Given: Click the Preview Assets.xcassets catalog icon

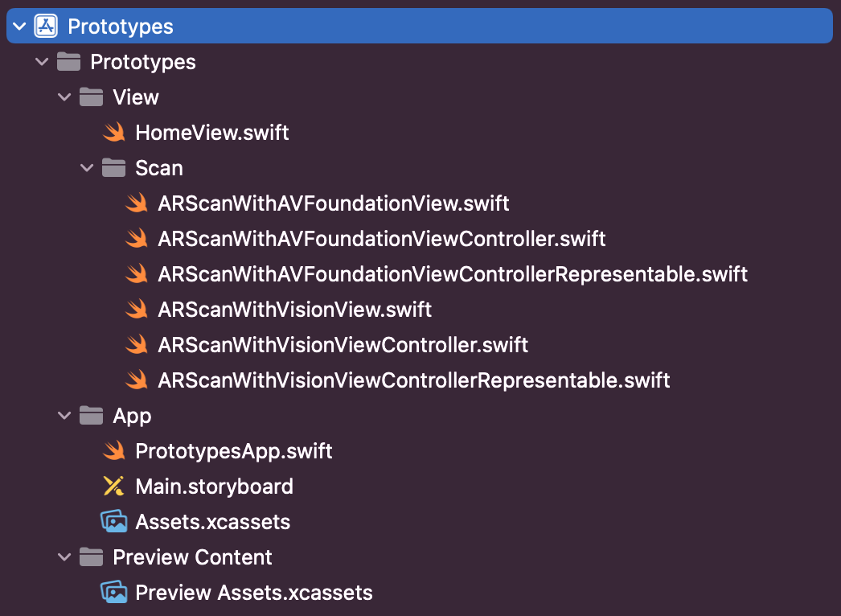Looking at the screenshot, I should tap(113, 593).
